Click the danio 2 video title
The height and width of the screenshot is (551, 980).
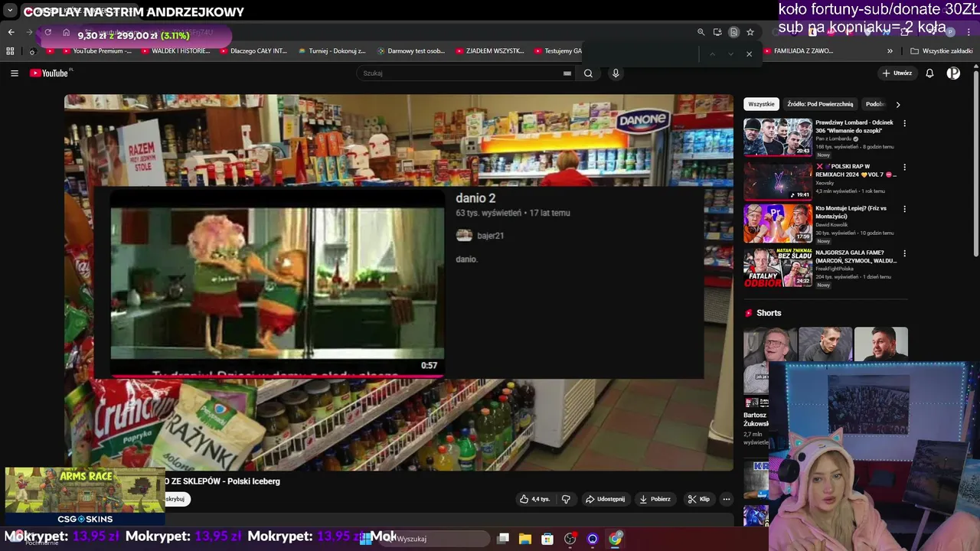coord(475,198)
